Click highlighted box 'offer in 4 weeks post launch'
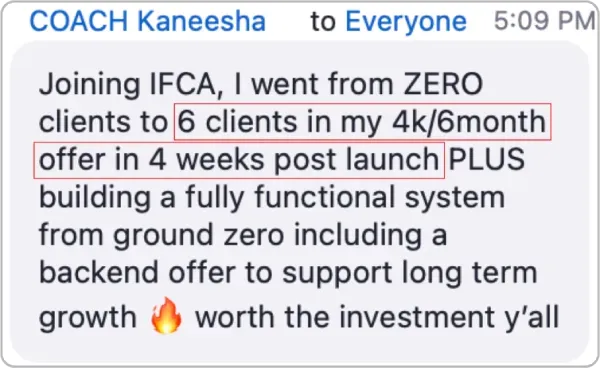Image resolution: width=600 pixels, height=368 pixels. [x=239, y=160]
